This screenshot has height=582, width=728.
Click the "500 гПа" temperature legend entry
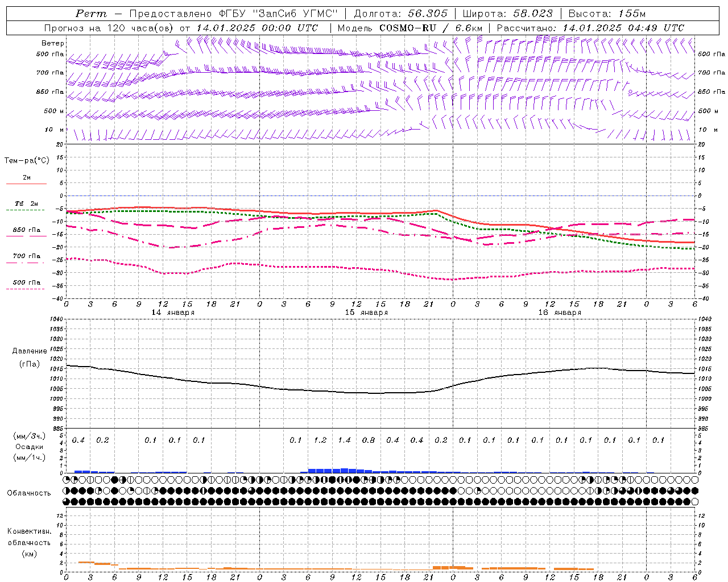tap(27, 282)
